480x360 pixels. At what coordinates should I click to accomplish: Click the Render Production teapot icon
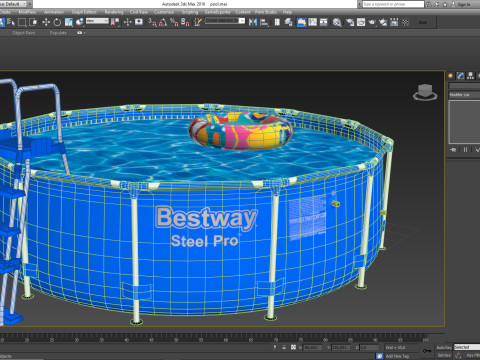(x=372, y=22)
